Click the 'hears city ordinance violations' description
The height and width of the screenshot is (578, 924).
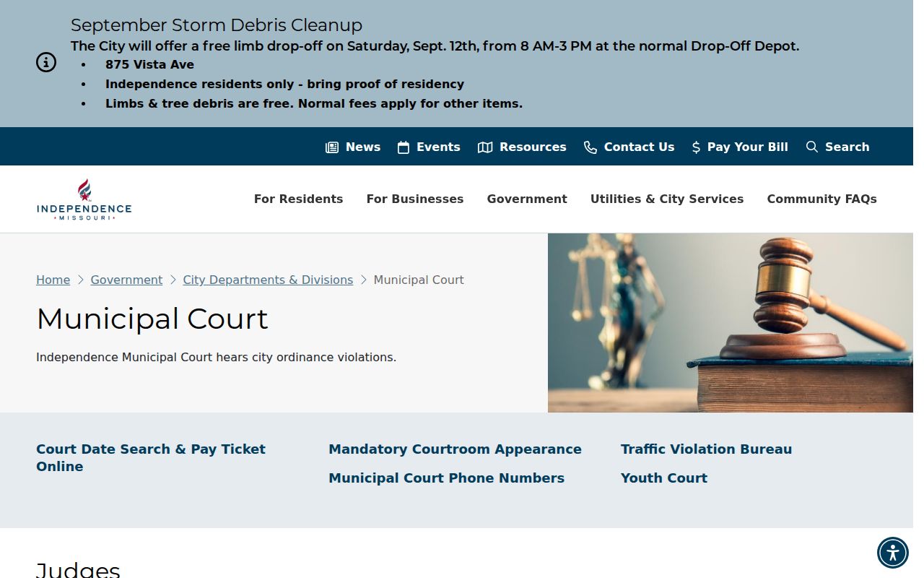coord(216,358)
